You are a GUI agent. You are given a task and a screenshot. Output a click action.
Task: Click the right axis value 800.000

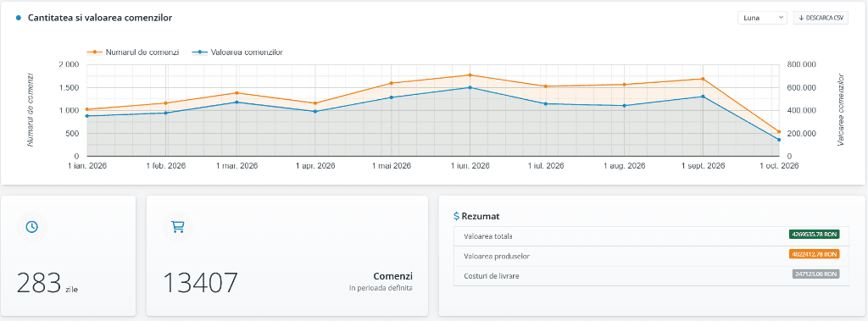[801, 64]
